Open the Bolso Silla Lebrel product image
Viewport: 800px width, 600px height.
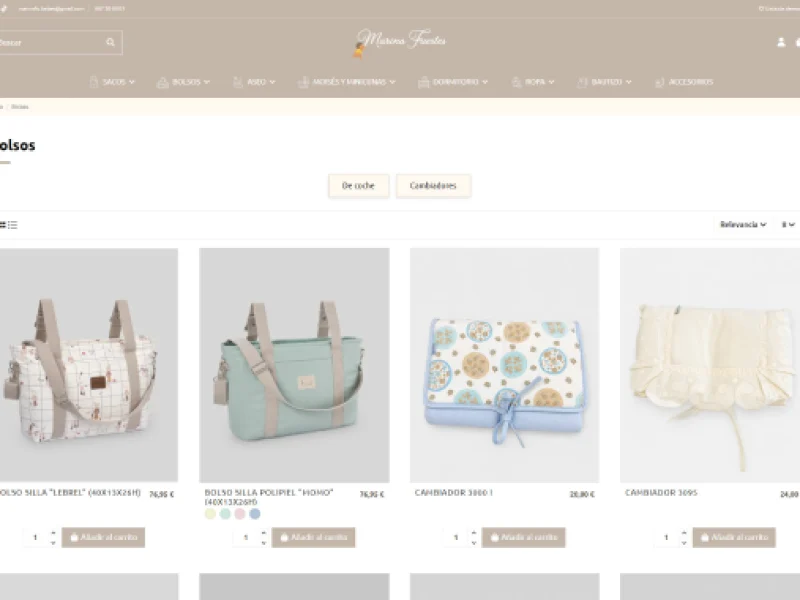pos(89,365)
